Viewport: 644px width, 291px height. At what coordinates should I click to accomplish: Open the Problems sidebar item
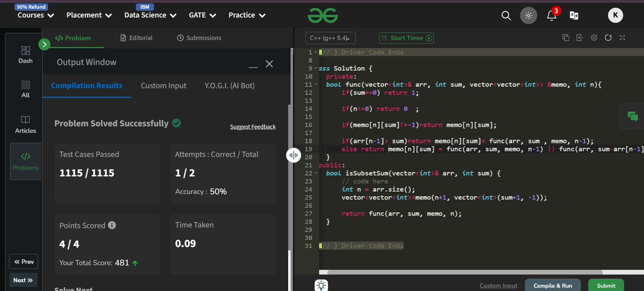pos(26,162)
